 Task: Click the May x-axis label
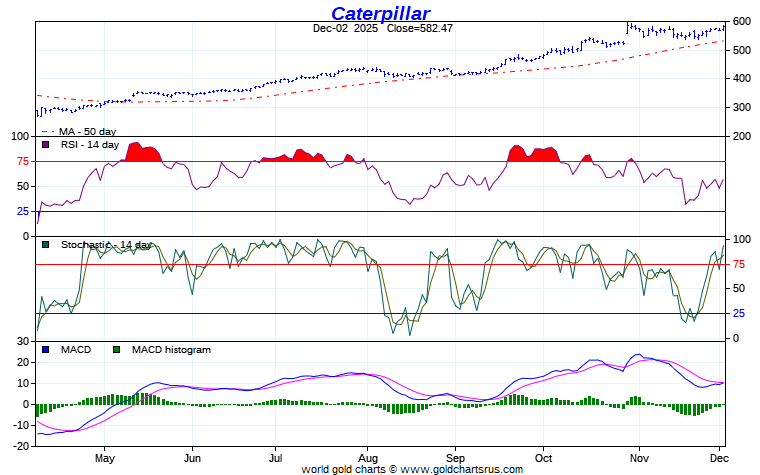(x=104, y=458)
